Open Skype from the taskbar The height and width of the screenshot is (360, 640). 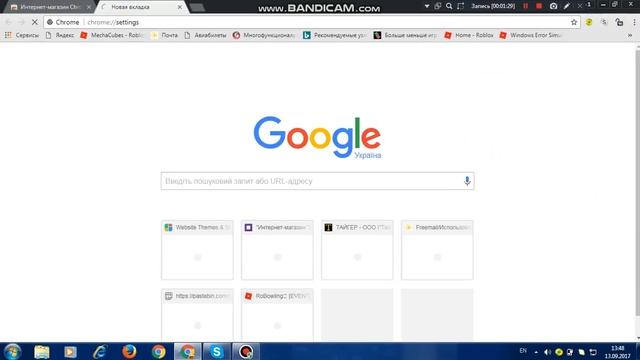pos(217,351)
